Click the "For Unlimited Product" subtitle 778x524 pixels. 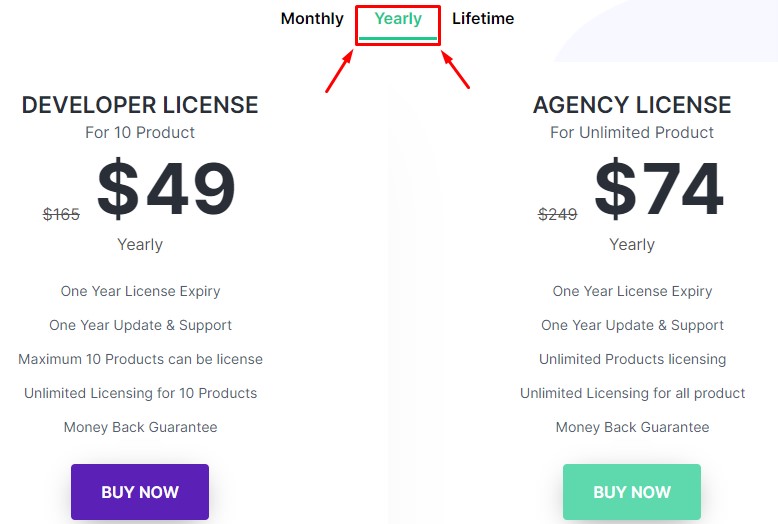(632, 132)
